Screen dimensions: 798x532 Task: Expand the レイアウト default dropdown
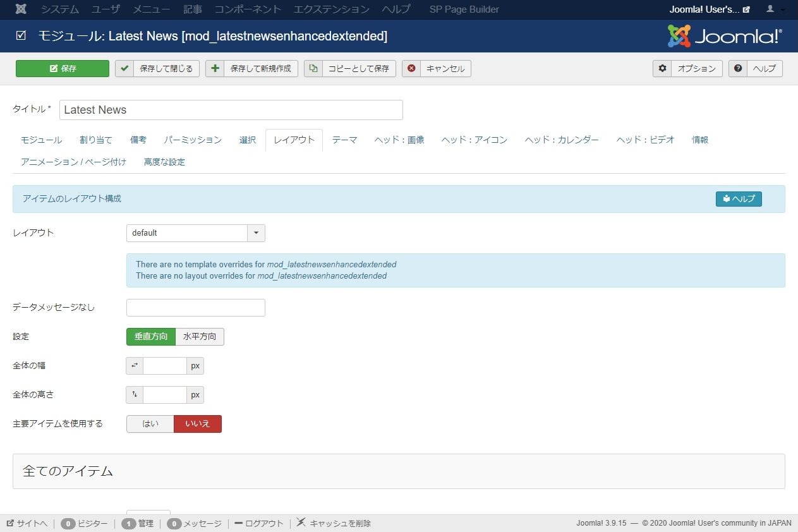pos(256,233)
